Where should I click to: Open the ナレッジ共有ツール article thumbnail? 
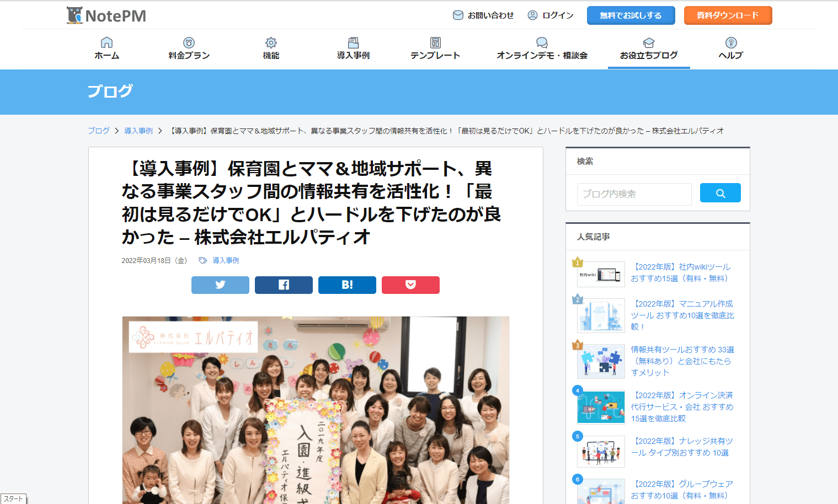[601, 452]
